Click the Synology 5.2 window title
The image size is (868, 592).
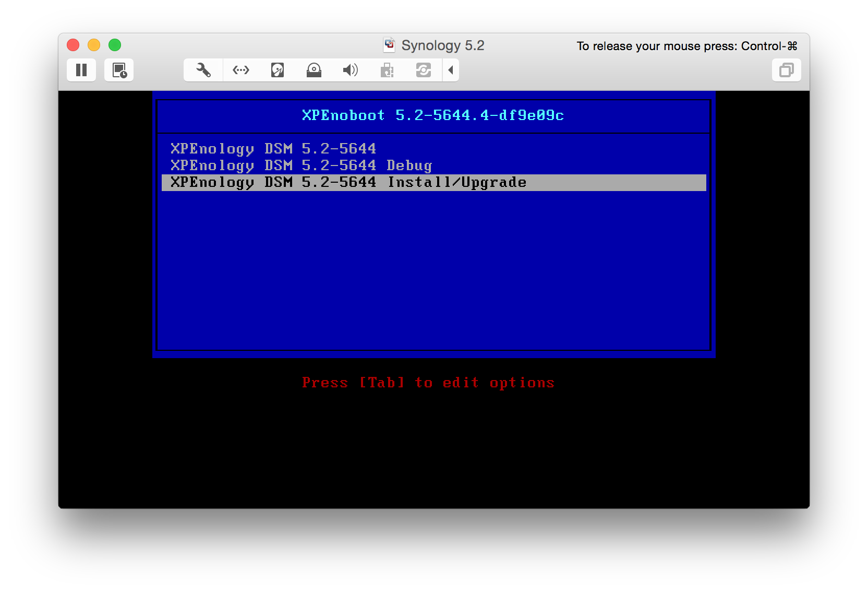click(443, 45)
